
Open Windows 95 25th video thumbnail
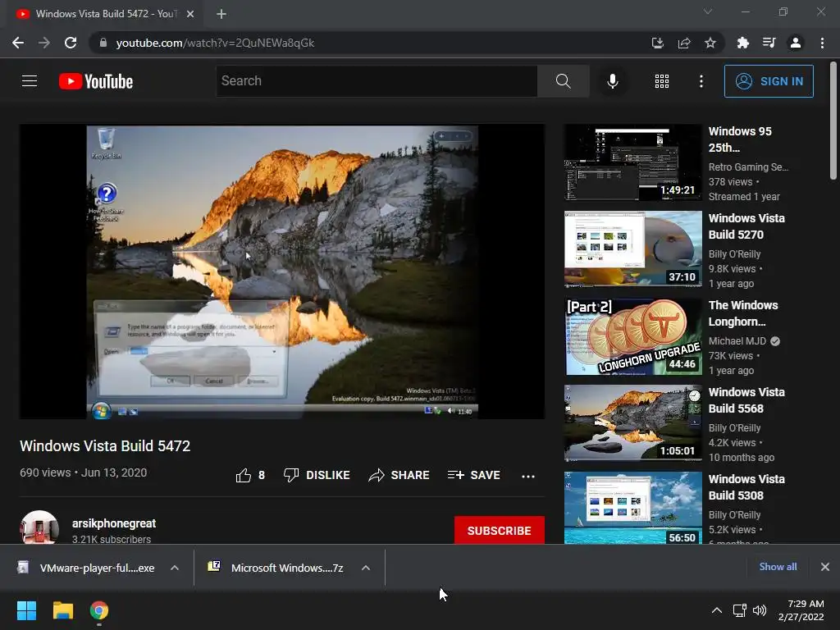tap(632, 162)
